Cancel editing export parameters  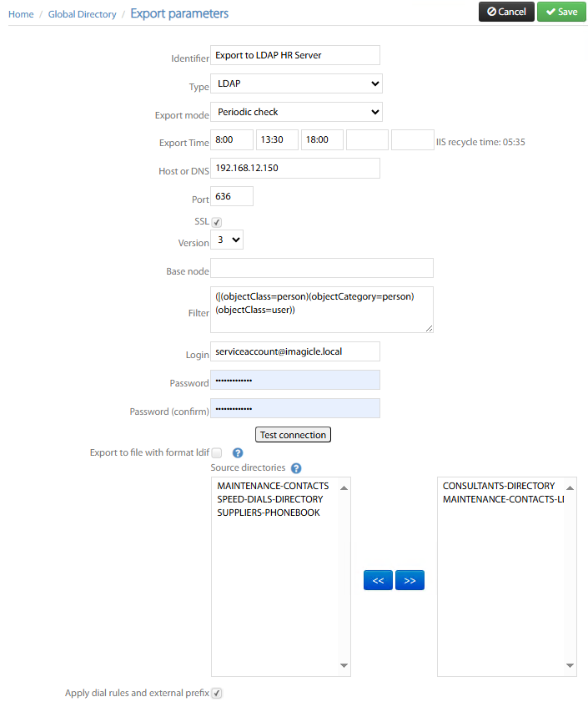point(506,12)
